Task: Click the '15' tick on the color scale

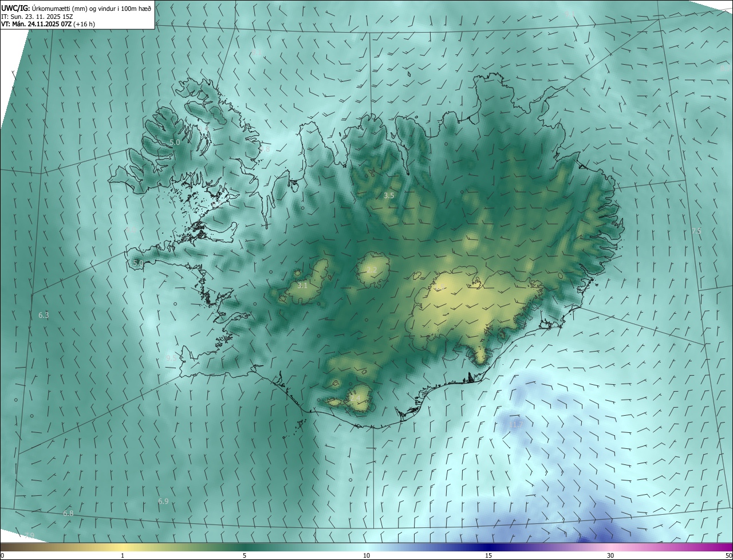Action: (488, 555)
